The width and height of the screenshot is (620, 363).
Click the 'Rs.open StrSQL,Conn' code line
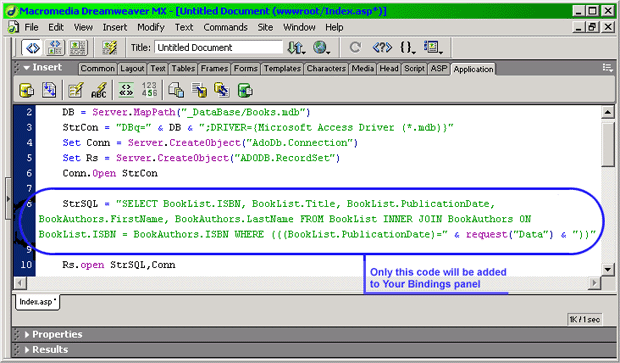[x=119, y=265]
